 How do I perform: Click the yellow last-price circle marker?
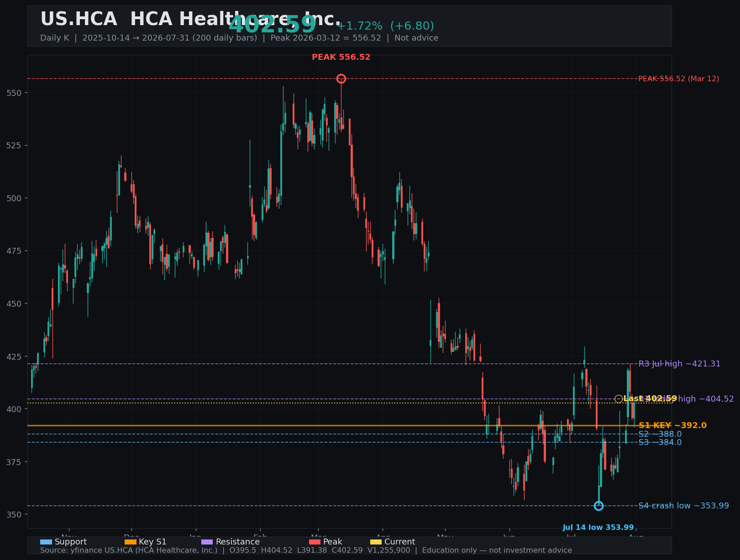[619, 399]
